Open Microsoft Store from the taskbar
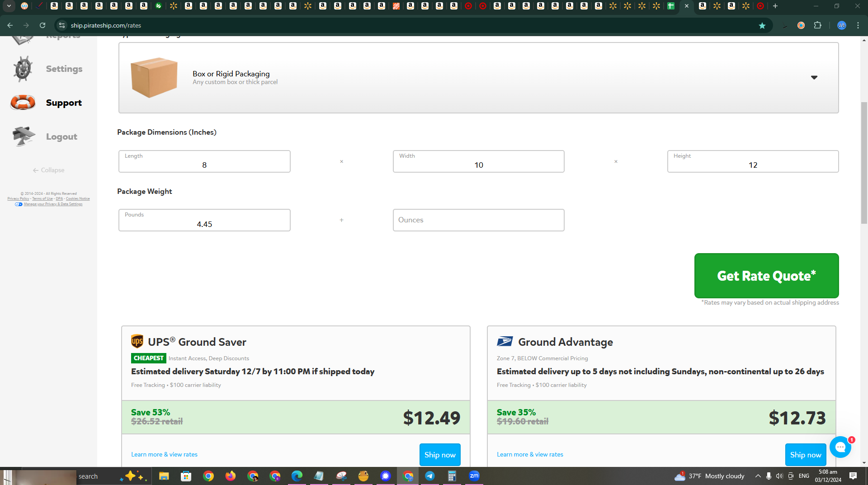The height and width of the screenshot is (485, 868). (186, 476)
